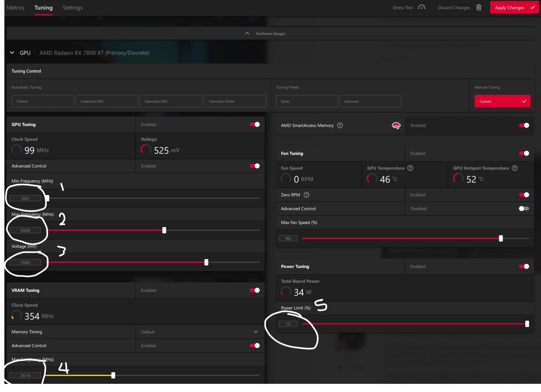Toggle VRAM Advanced Control switch
This screenshot has height=392, width=541.
[255, 345]
